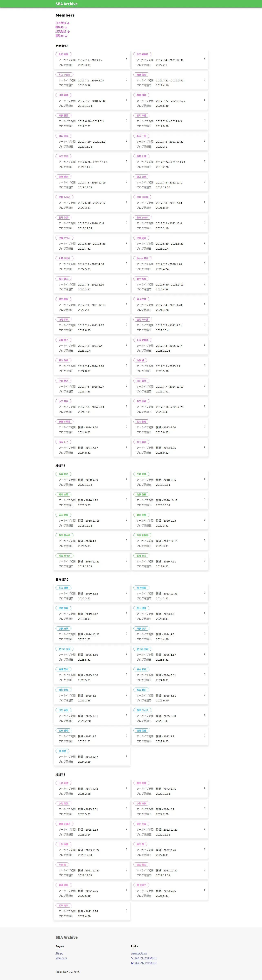Select the 今泉 佑唯 name tag
Image resolution: width=262 pixels, height=980 pixels.
point(141,474)
